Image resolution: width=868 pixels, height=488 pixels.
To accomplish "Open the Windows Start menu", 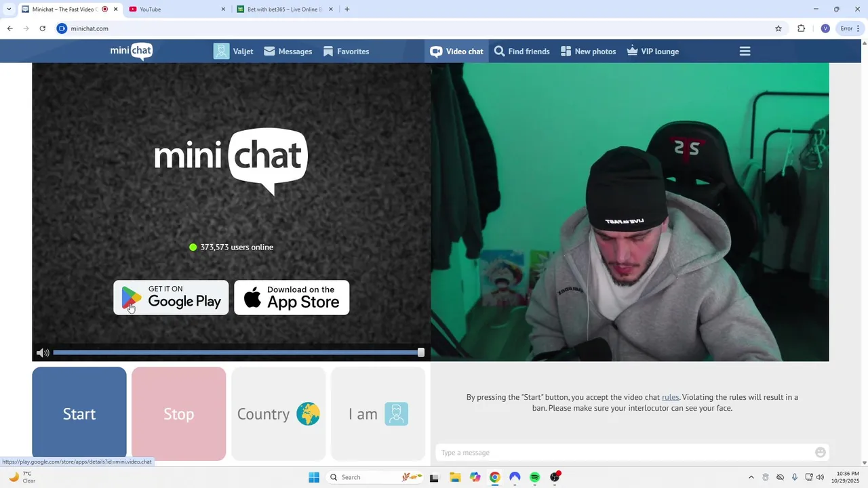I will pyautogui.click(x=314, y=477).
